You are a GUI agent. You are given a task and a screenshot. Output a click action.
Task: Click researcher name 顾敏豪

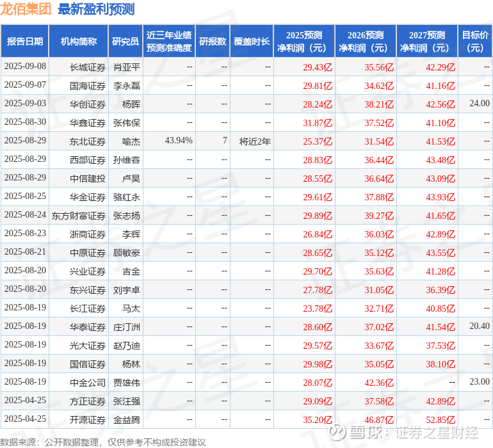point(127,252)
